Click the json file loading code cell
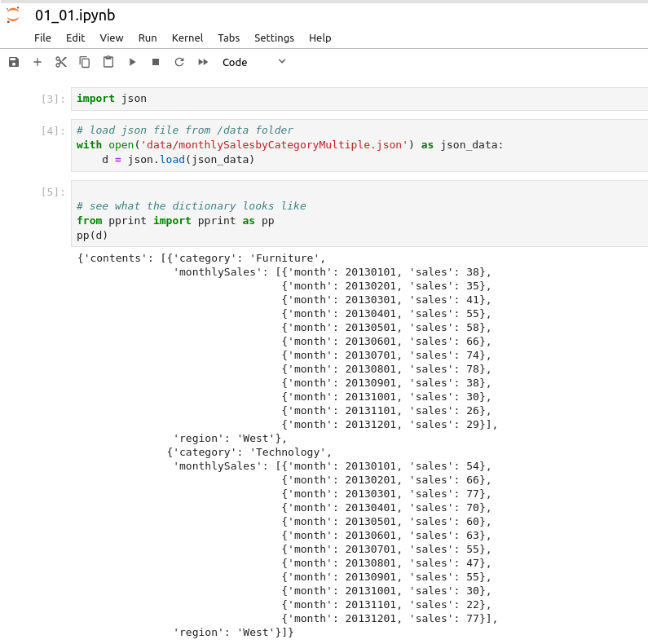 pyautogui.click(x=359, y=145)
